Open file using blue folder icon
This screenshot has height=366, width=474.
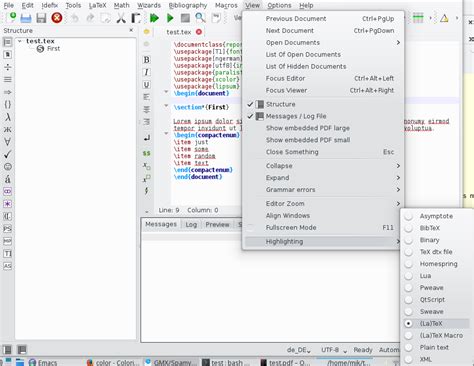pos(26,18)
